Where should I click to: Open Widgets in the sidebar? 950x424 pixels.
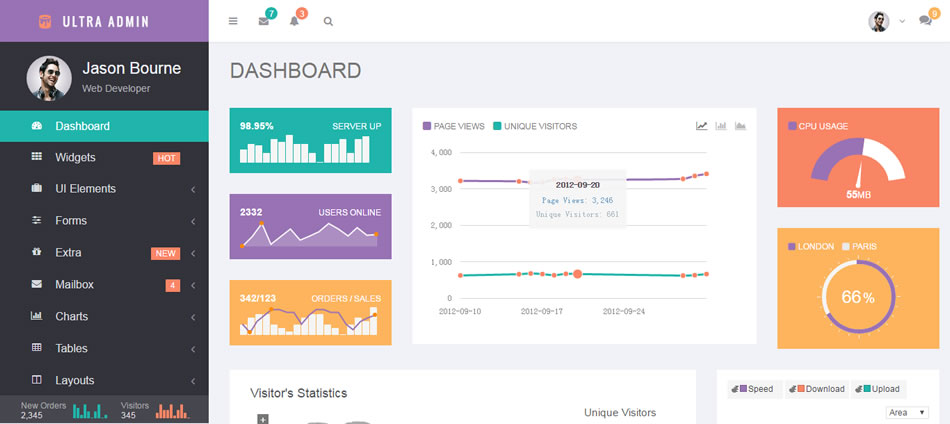pyautogui.click(x=104, y=157)
